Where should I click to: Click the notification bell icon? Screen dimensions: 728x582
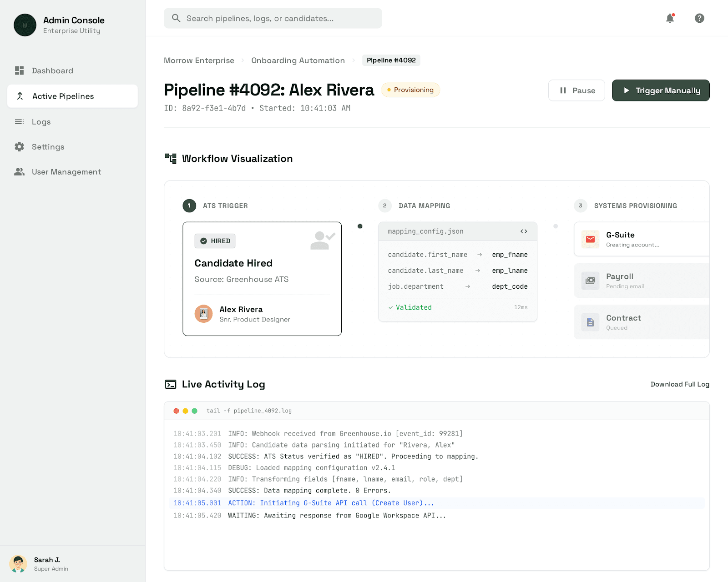click(669, 18)
